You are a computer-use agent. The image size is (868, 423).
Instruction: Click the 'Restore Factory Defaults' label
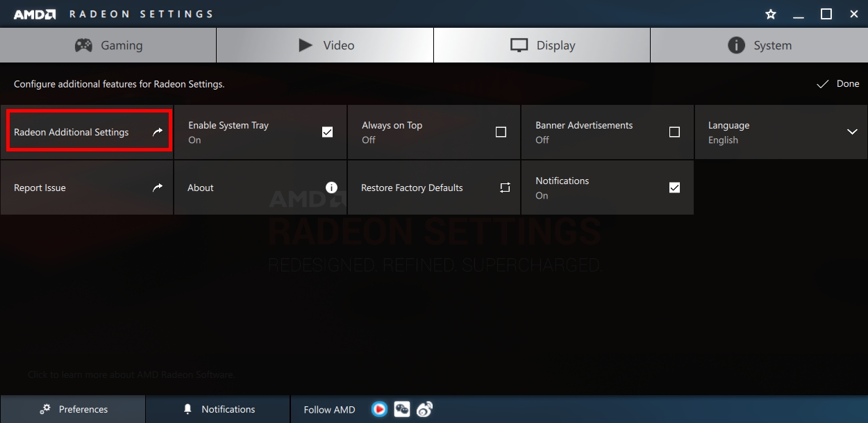pyautogui.click(x=412, y=188)
